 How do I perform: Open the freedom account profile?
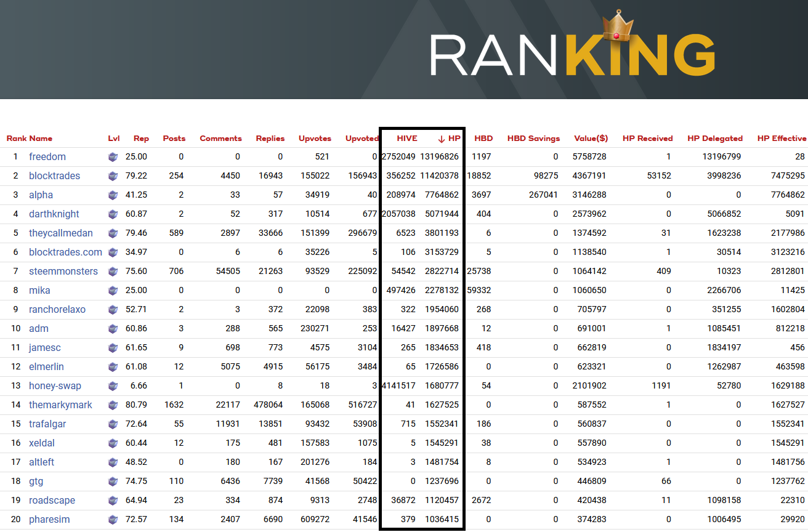(x=47, y=157)
